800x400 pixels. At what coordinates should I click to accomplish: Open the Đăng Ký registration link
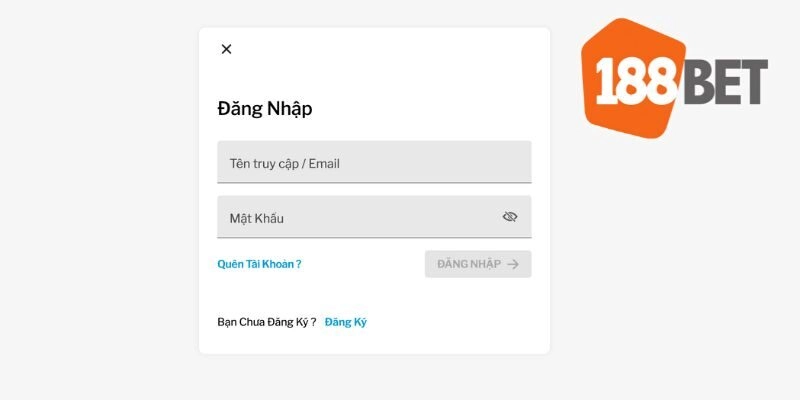(x=346, y=322)
